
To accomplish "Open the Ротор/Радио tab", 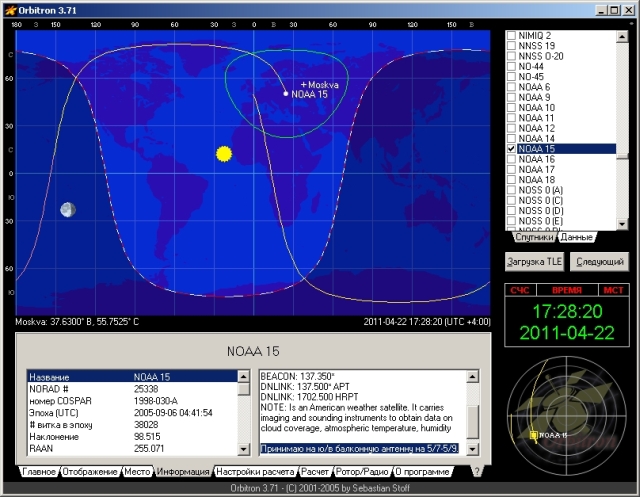I will pos(362,472).
